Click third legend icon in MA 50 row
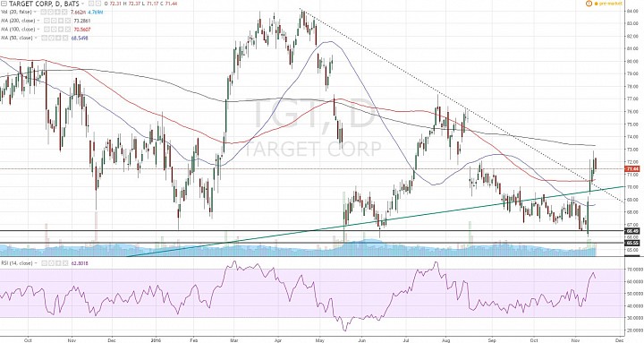Image resolution: width=644 pixels, height=343 pixels. [58, 38]
